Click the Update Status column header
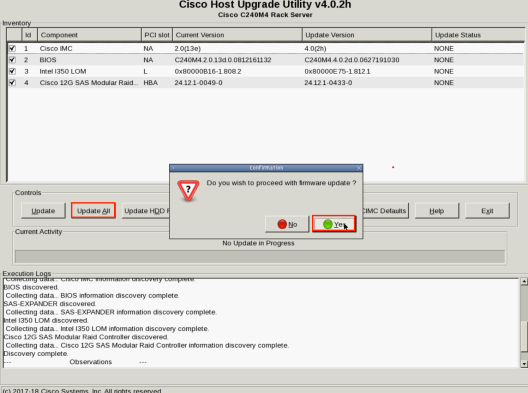This screenshot has height=393, width=528. pyautogui.click(x=478, y=35)
